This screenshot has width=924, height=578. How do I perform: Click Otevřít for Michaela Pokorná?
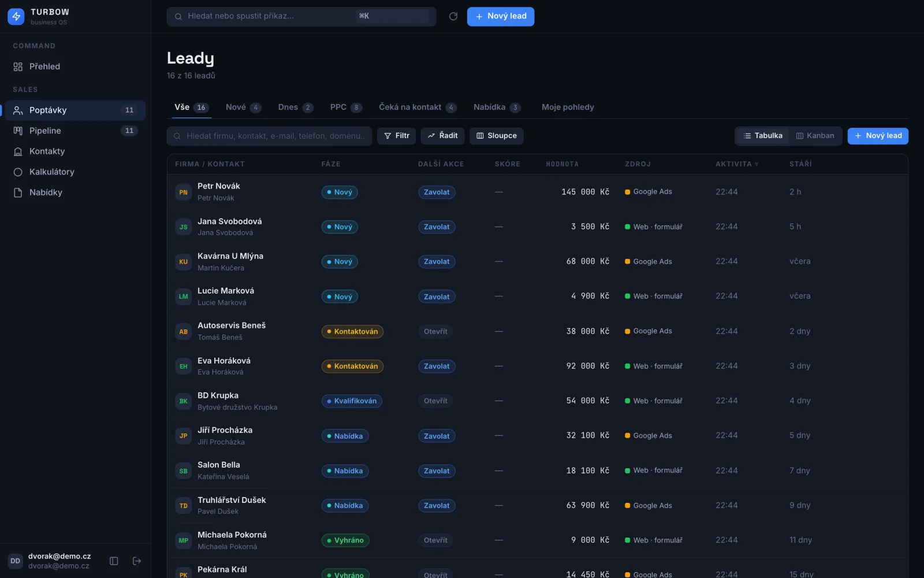[435, 540]
